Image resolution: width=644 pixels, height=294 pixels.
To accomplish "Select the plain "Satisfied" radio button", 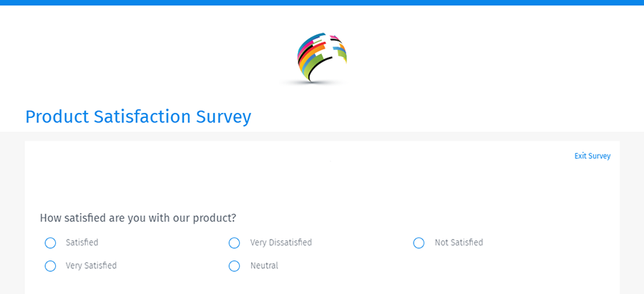I will [50, 243].
